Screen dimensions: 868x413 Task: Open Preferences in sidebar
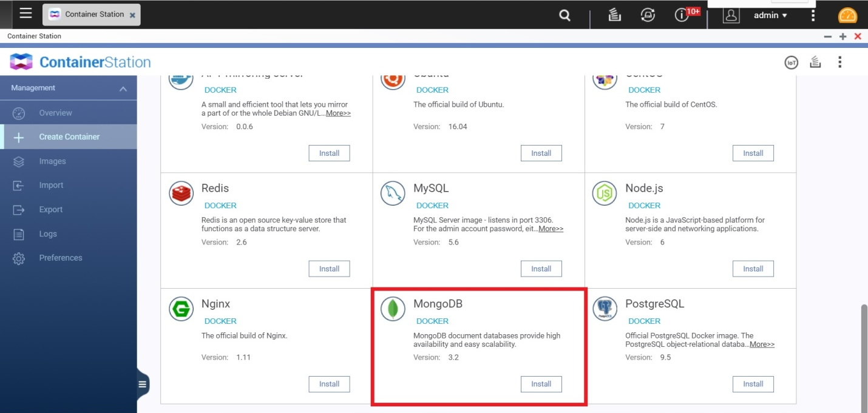click(68, 258)
